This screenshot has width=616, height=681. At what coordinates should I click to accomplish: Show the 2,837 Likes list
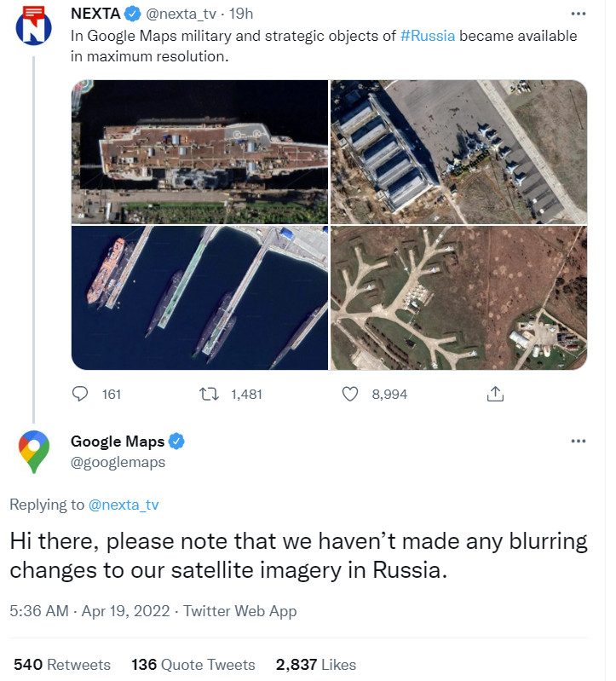click(x=315, y=664)
